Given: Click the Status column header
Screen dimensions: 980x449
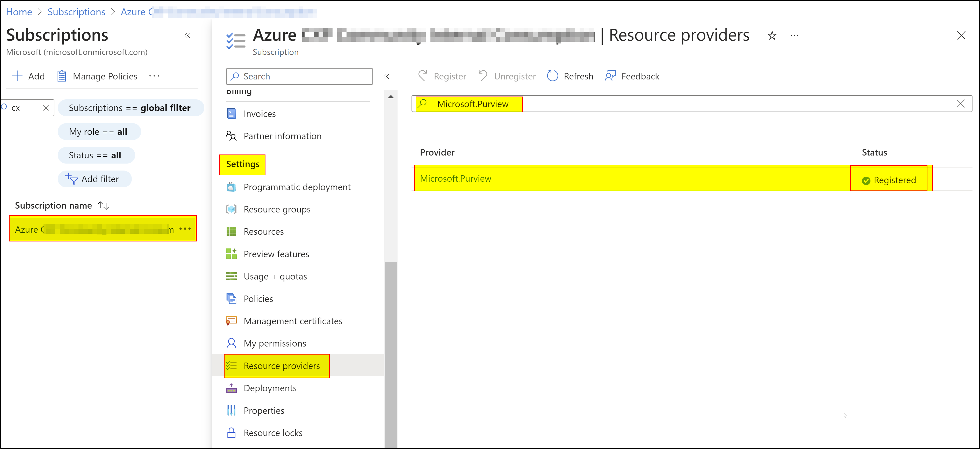Looking at the screenshot, I should (x=874, y=152).
